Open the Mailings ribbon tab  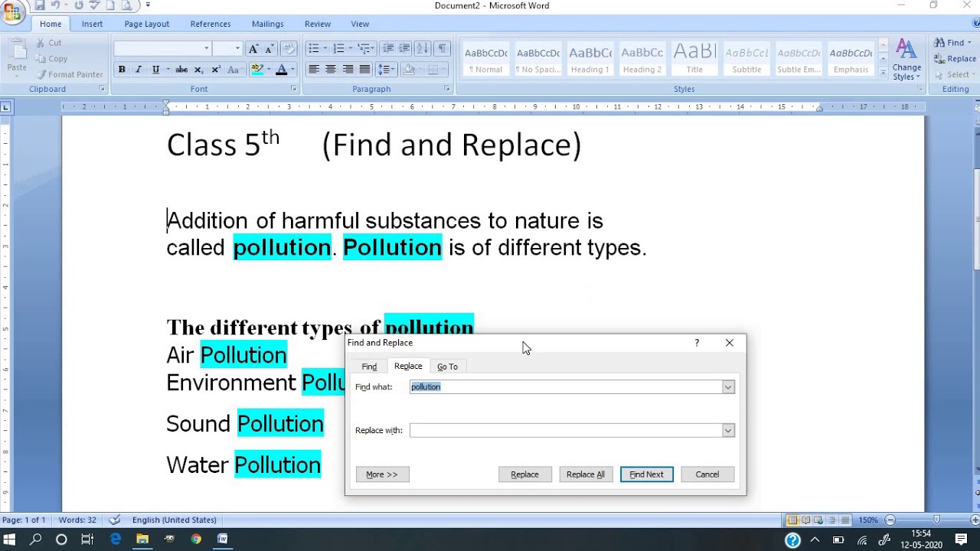(x=268, y=24)
